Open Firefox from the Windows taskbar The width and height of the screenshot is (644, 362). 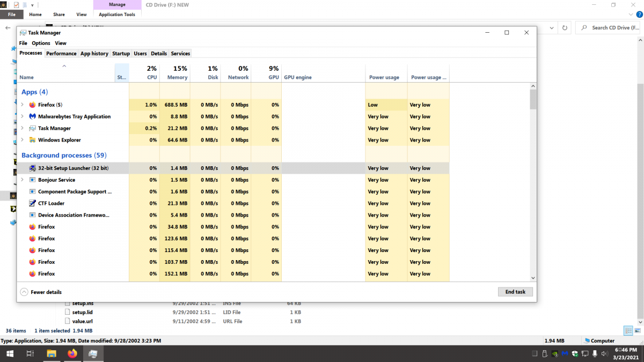[x=72, y=353]
